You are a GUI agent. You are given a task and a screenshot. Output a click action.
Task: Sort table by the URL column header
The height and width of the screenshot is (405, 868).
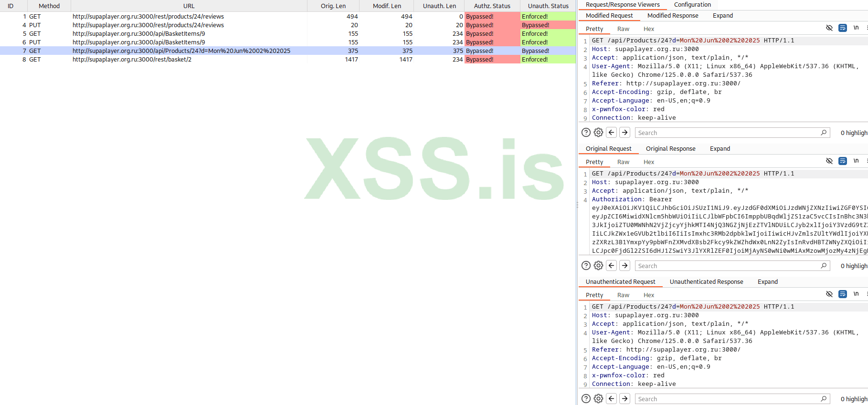(189, 6)
